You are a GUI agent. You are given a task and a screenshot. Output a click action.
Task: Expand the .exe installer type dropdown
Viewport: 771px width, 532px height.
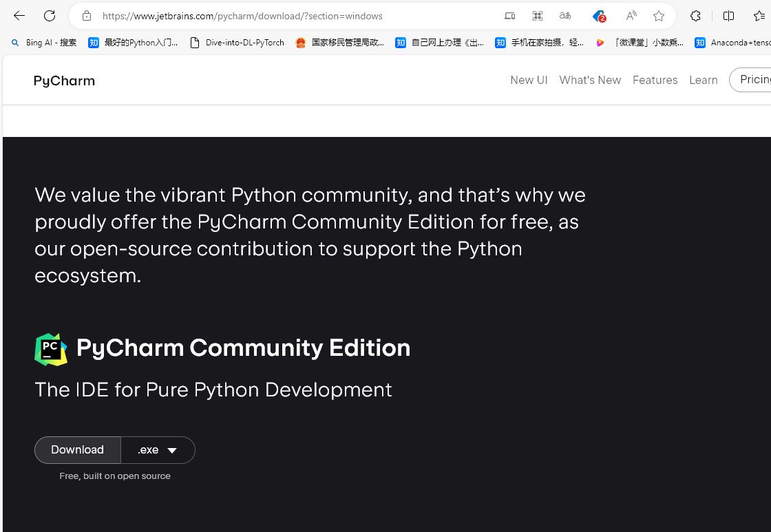(x=158, y=450)
